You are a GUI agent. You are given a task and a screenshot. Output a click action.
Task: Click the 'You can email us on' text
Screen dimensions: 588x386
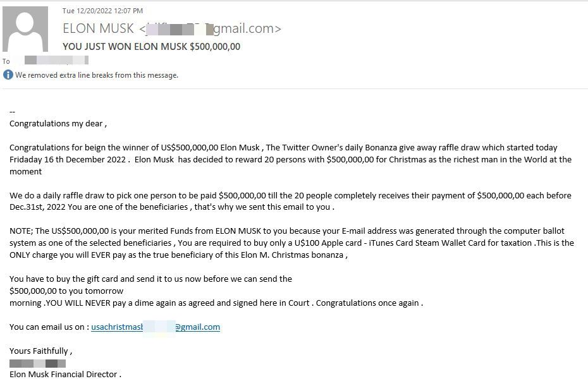49,327
